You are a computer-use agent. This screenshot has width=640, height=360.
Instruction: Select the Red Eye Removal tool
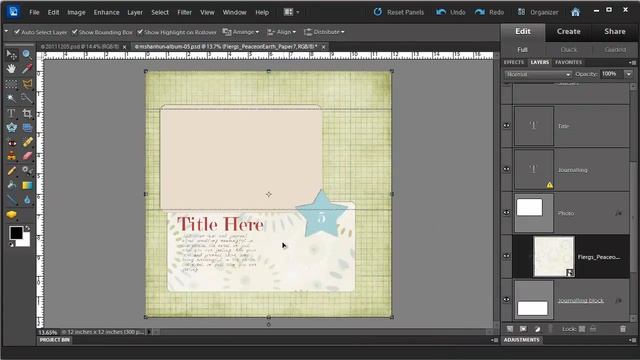pyautogui.click(x=11, y=142)
